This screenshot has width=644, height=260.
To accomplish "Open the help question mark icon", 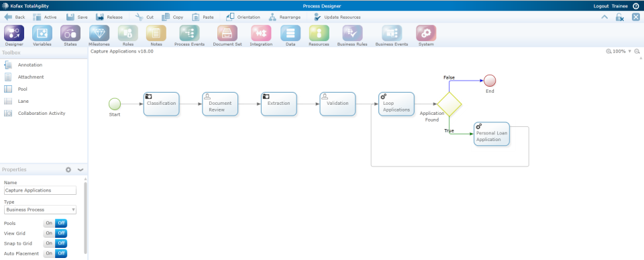I will coord(636,6).
